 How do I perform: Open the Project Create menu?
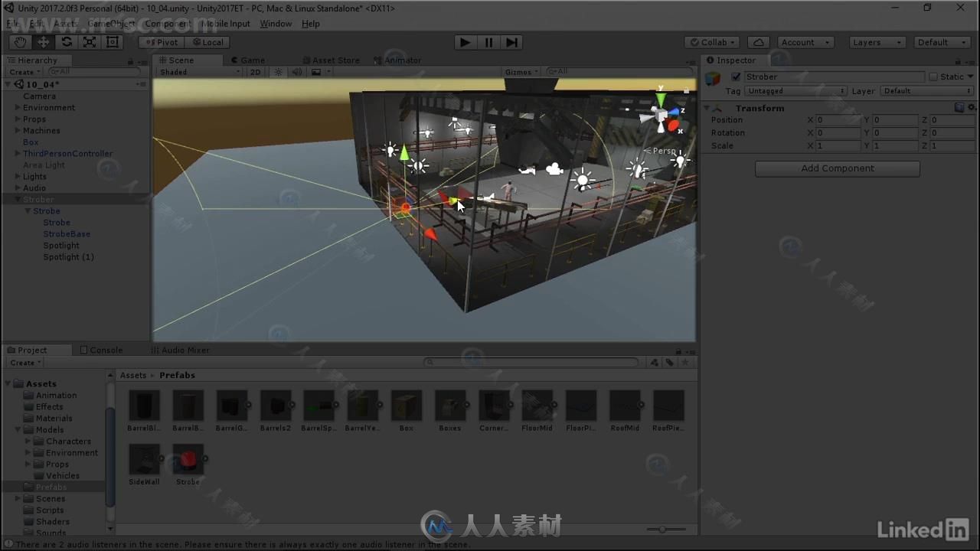25,363
